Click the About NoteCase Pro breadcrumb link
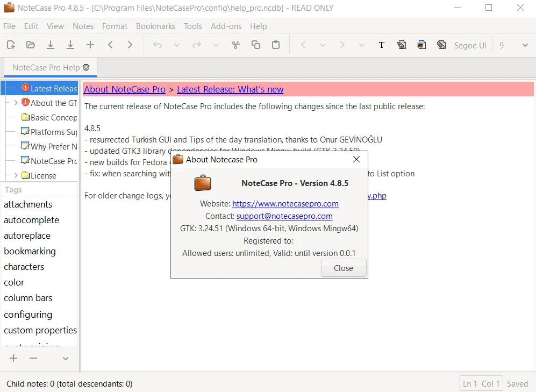Viewport: 536px width, 392px height. (125, 89)
